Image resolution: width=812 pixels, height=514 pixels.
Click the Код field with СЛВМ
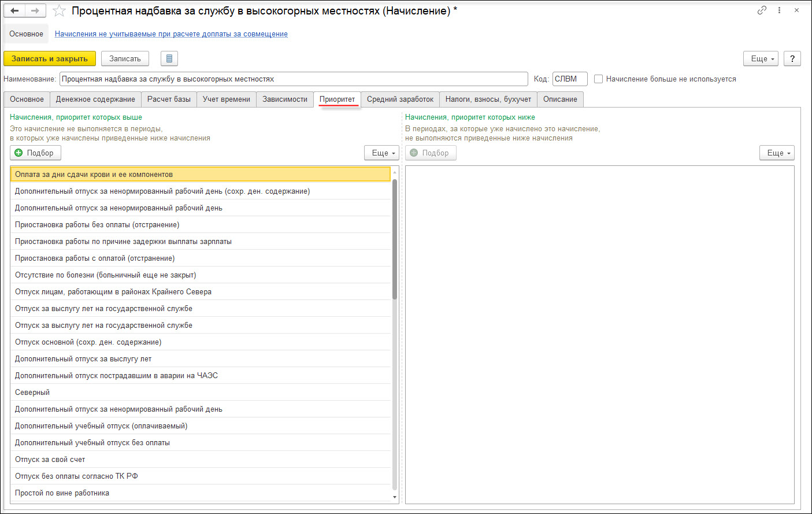click(570, 79)
